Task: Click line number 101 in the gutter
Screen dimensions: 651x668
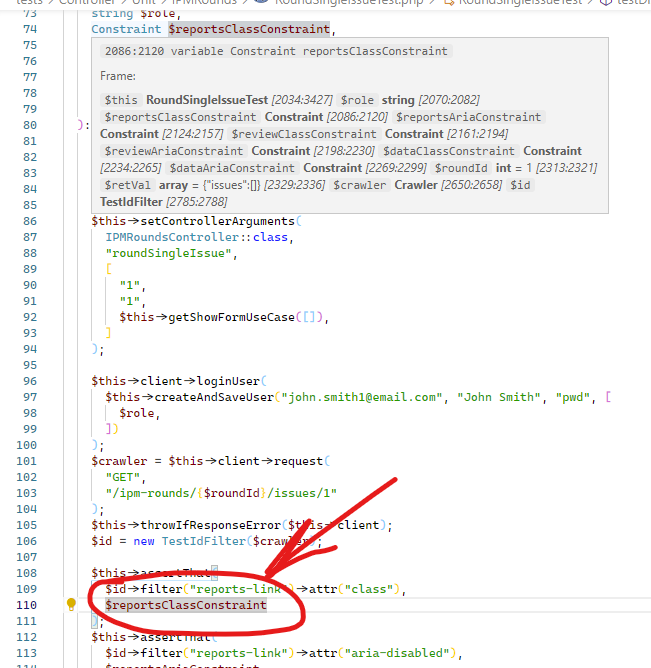Action: (26, 461)
